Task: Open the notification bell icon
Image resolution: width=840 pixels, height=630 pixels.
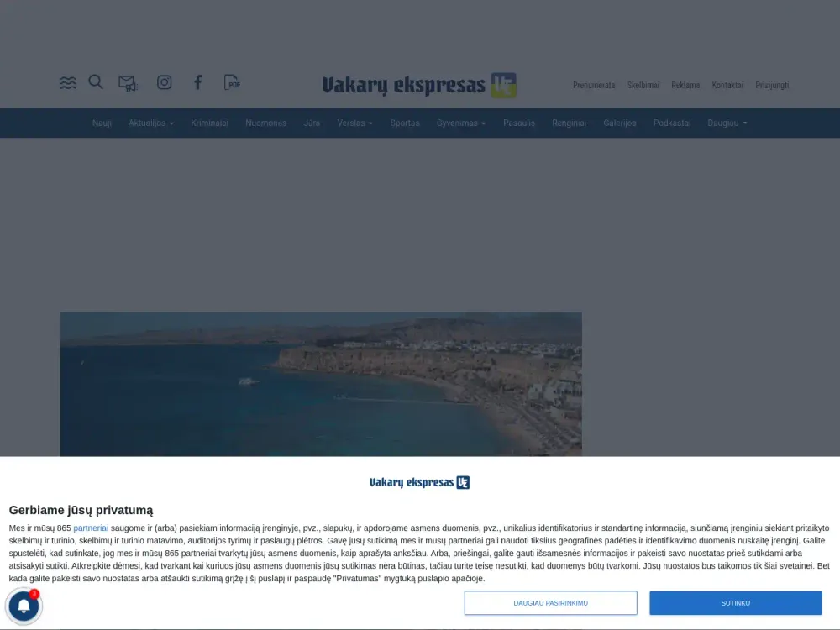Action: [24, 605]
